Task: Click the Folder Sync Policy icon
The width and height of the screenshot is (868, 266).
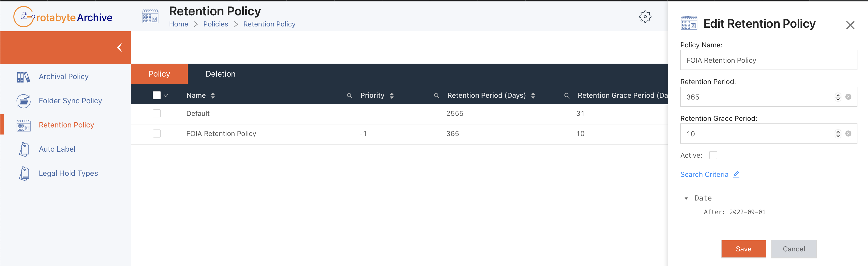Action: tap(23, 101)
